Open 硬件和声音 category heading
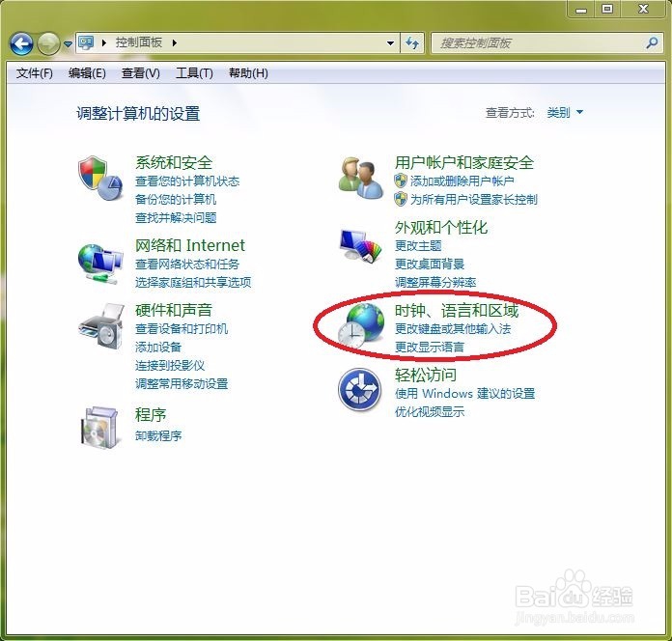This screenshot has height=641, width=672. [174, 310]
